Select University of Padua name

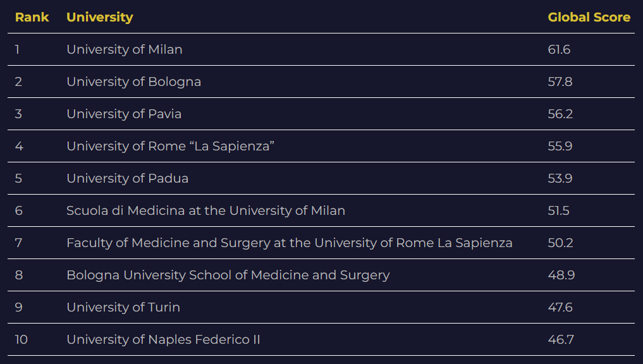(x=127, y=178)
